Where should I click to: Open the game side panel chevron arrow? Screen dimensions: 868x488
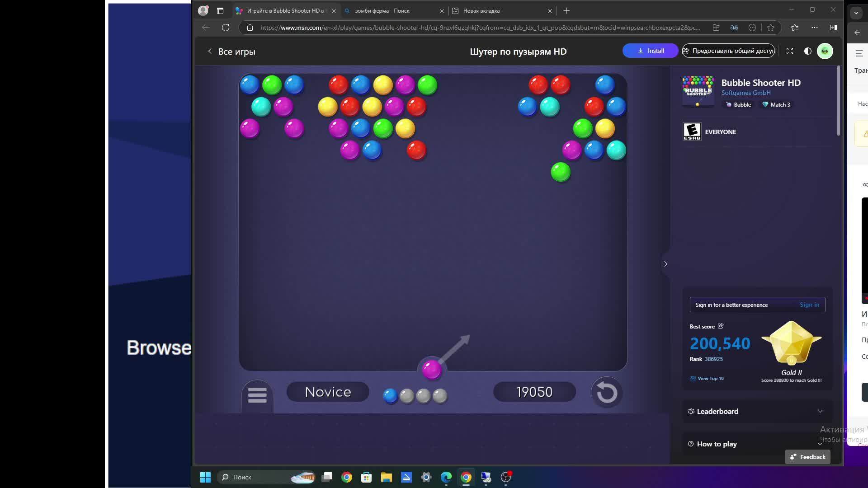coord(665,263)
